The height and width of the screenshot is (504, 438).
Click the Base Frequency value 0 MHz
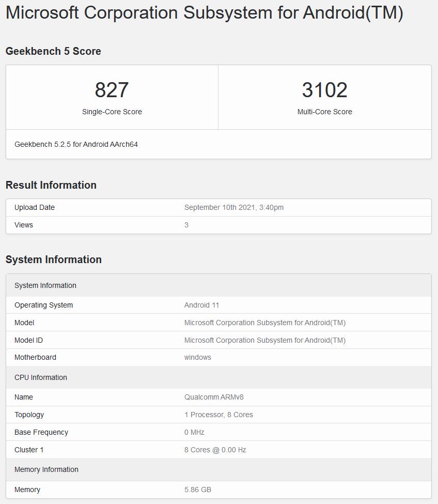click(x=194, y=432)
